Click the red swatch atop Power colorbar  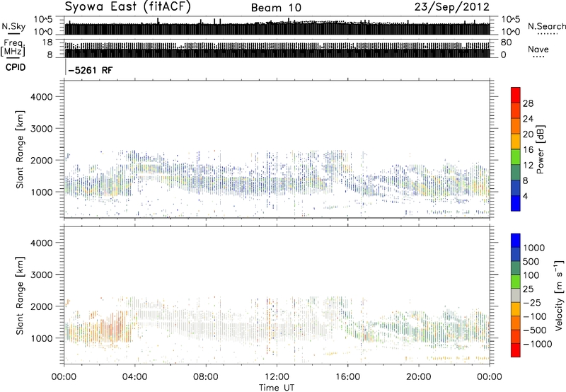point(516,95)
